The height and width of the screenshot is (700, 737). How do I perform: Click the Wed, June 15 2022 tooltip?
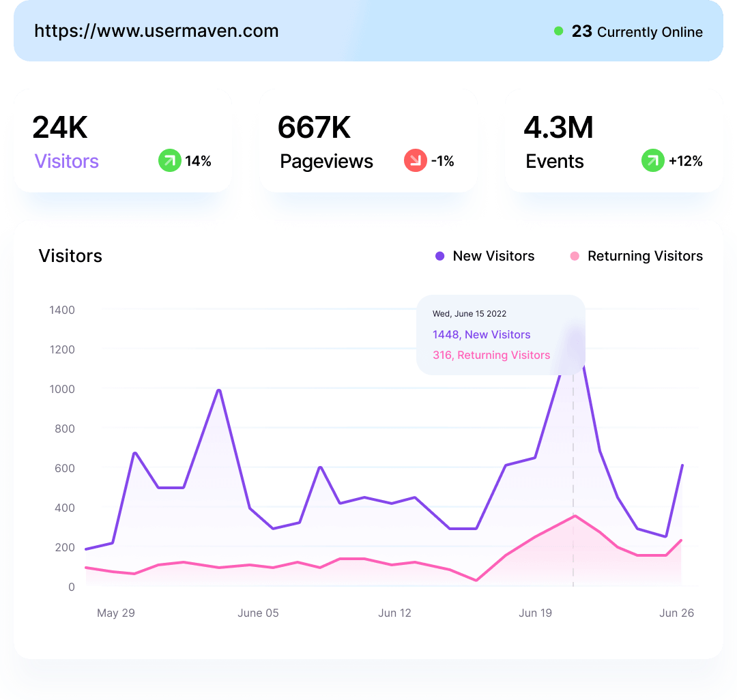[x=469, y=314]
